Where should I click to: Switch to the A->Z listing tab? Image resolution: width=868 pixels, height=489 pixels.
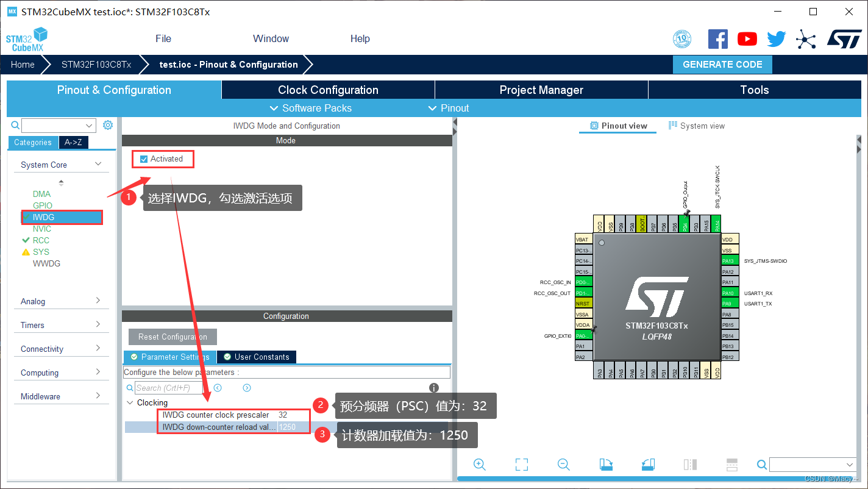point(73,142)
